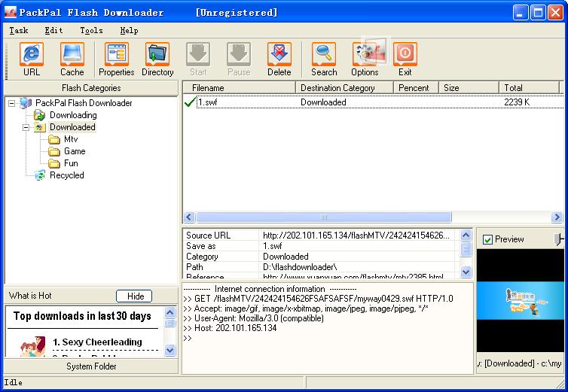Select the Fun folder icon
Viewport: 568px width, 392px height.
(54, 163)
